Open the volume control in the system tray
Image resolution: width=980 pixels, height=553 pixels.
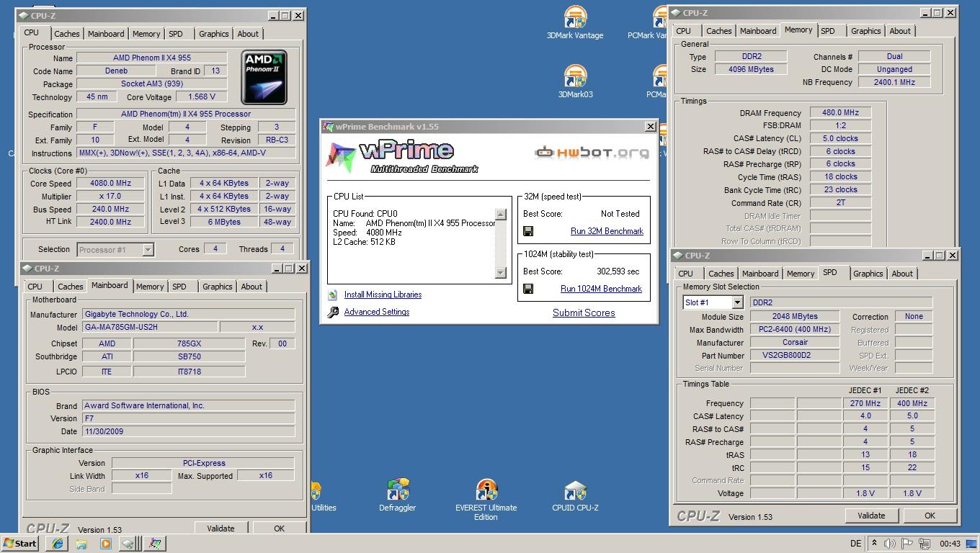pos(890,544)
